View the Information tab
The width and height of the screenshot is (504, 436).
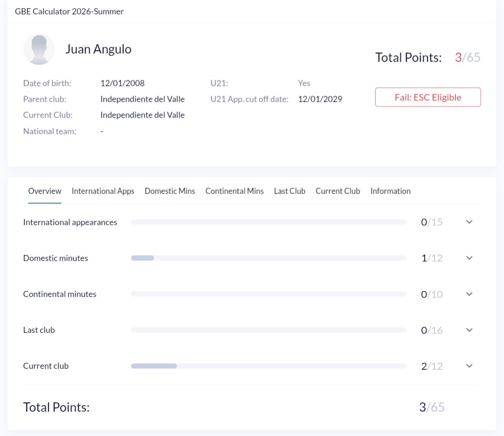pyautogui.click(x=390, y=191)
